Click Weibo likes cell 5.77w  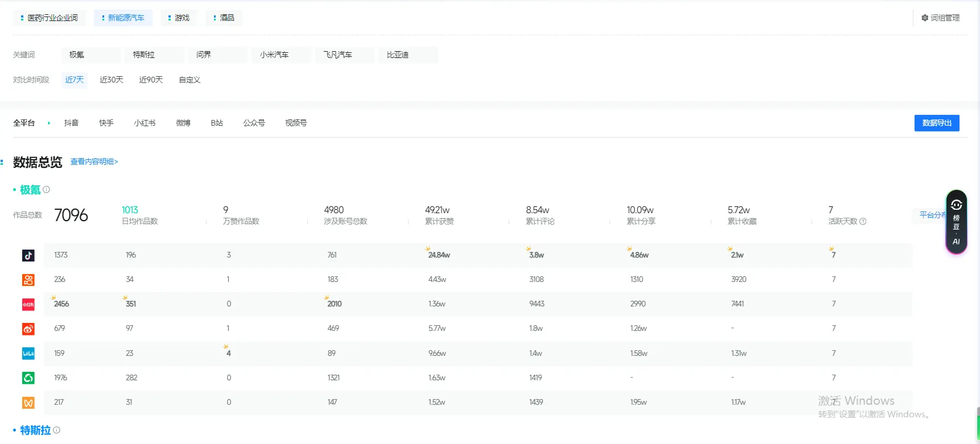pos(437,329)
